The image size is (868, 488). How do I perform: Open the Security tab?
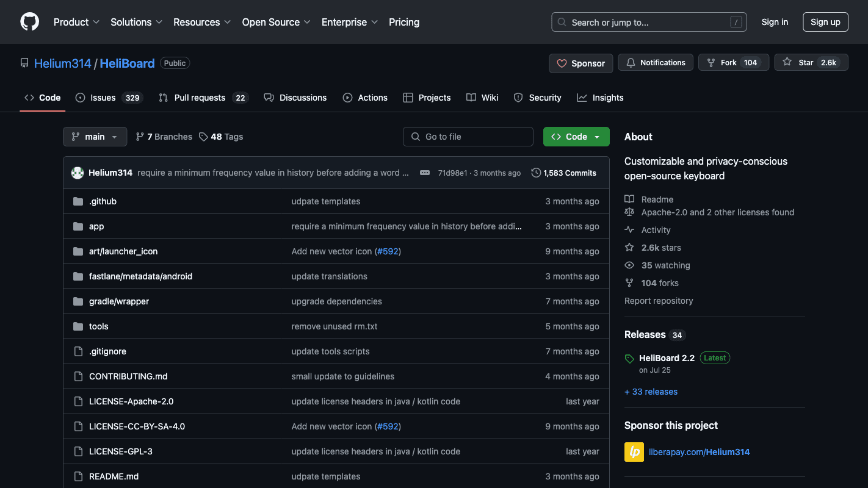pyautogui.click(x=537, y=98)
